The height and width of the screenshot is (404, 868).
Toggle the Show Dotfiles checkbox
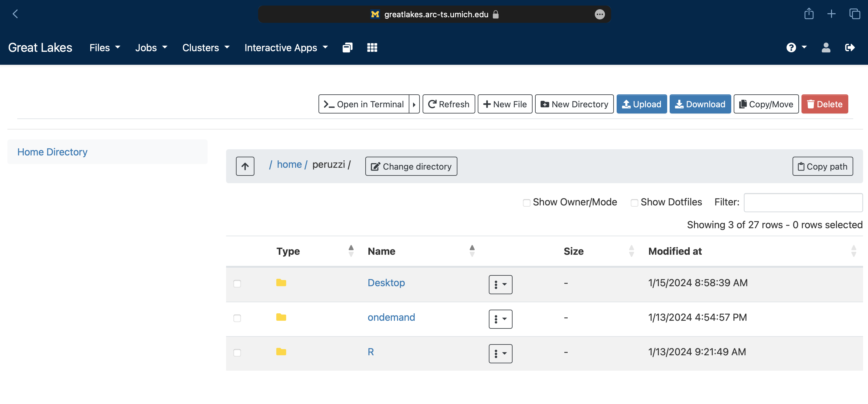634,203
